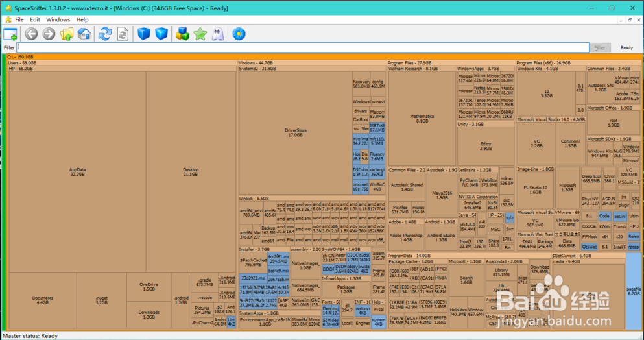Select the OneDrive 1.5GB block
644x340 pixels.
[149, 287]
